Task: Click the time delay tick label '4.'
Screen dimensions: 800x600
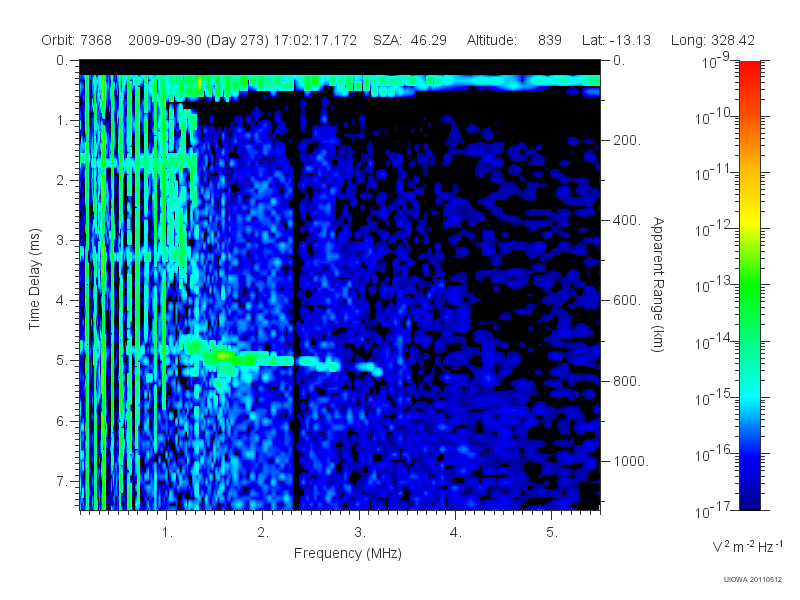Action: pos(62,301)
